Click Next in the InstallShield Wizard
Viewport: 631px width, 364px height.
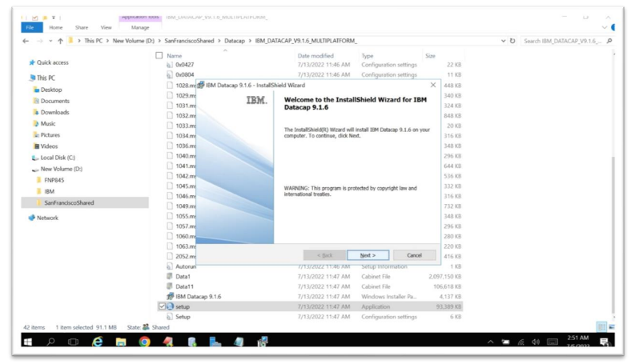(368, 255)
